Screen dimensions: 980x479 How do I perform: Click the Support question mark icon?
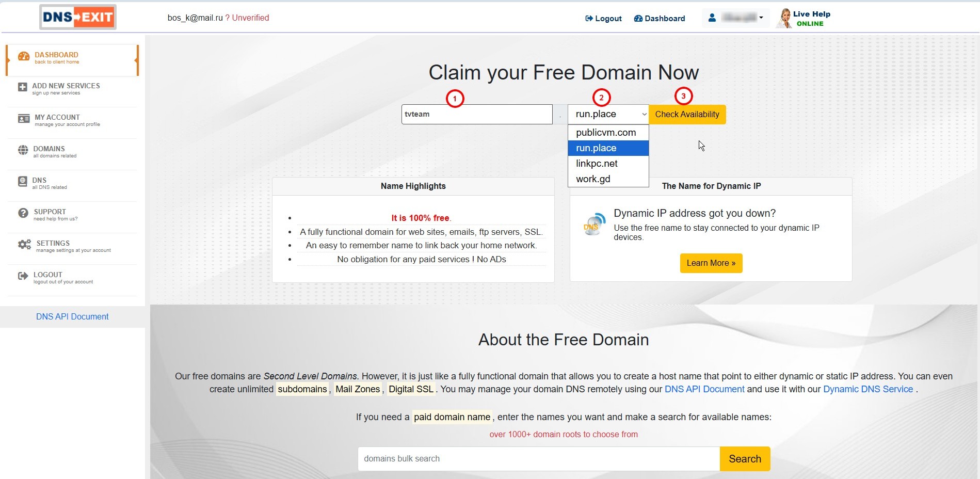pyautogui.click(x=23, y=213)
